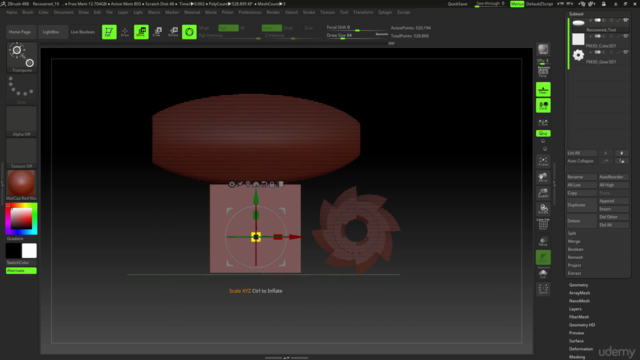Adjust the Focal Shift slider
This screenshot has width=640, height=360.
click(x=357, y=28)
